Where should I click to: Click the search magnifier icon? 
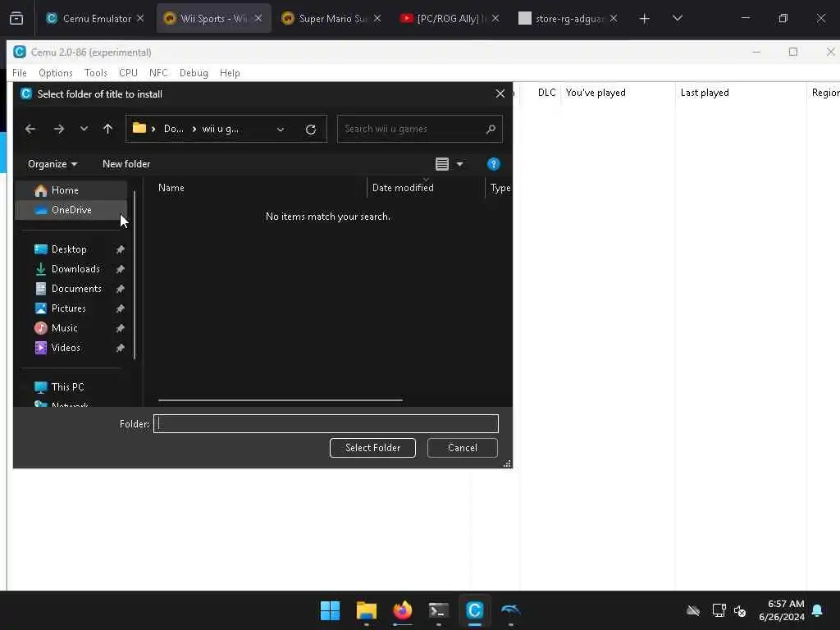[x=491, y=129]
